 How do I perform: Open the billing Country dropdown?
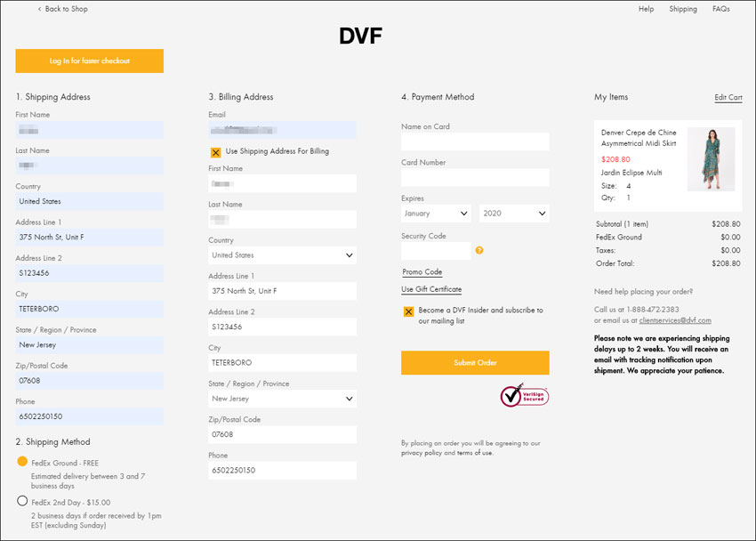tap(283, 255)
